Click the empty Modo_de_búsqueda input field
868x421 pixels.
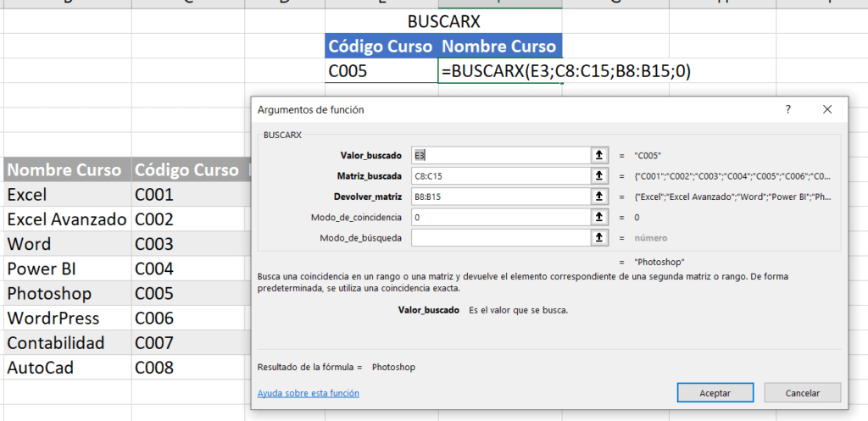coord(500,238)
